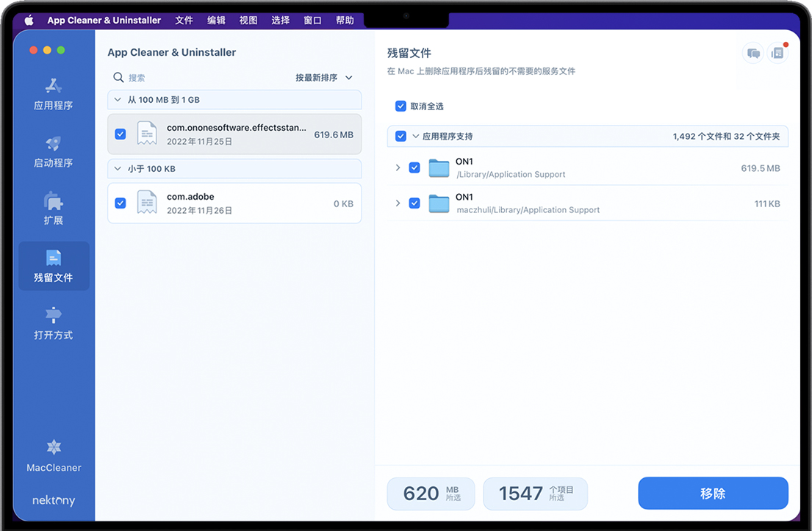Collapse the 从 100 MB 到 1 GB group
The height and width of the screenshot is (531, 812).
[118, 100]
